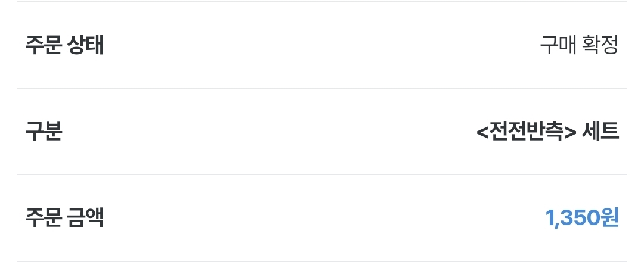Click the <전전반측> title text
This screenshot has height=265, width=644.
[526, 131]
